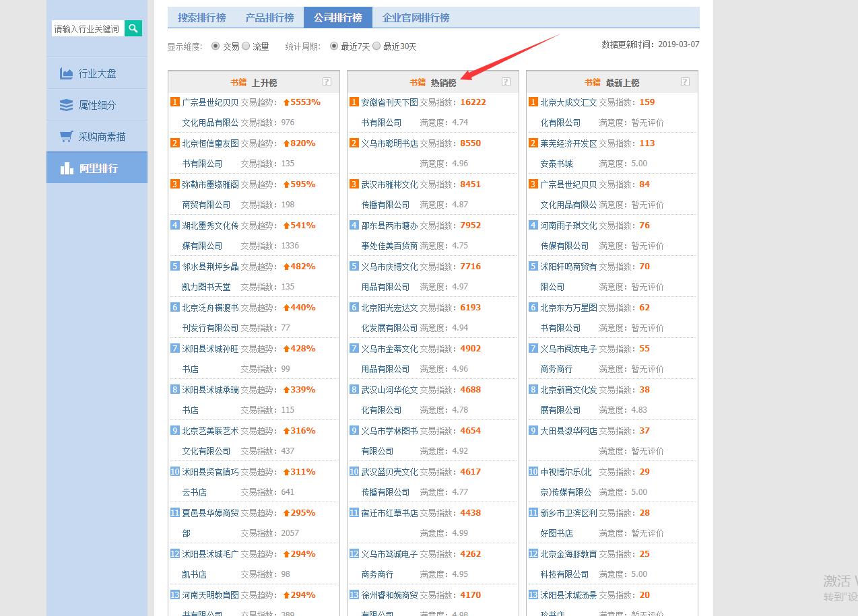The height and width of the screenshot is (616, 858).
Task: Open 阿里排行 in the sidebar
Action: (x=97, y=168)
